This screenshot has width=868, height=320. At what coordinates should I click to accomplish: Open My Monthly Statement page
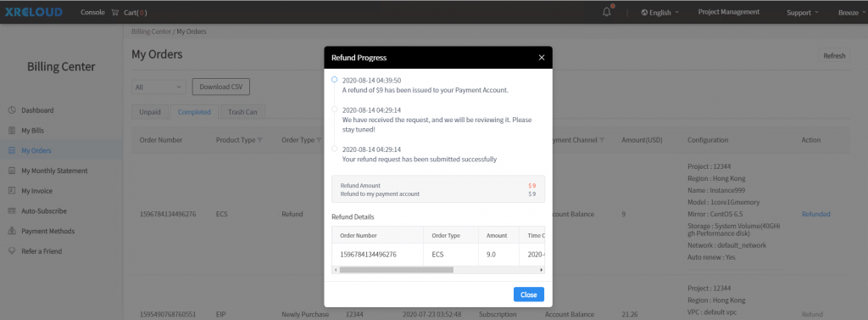click(x=54, y=171)
